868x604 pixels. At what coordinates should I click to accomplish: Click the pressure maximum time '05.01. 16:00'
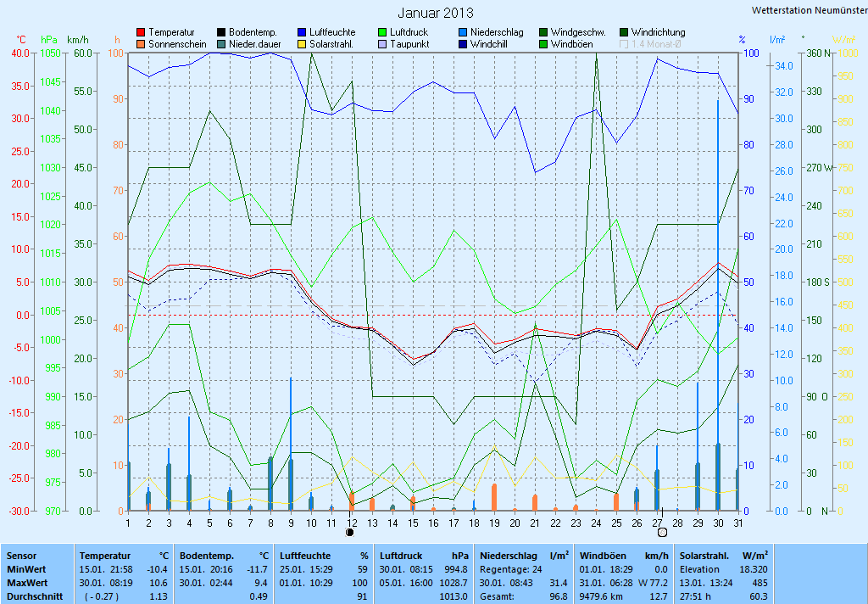point(407,583)
